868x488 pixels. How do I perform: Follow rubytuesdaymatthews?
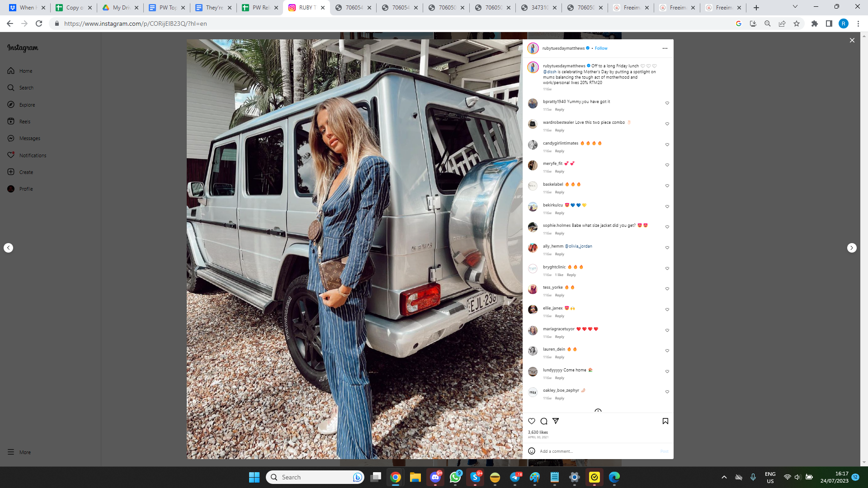(601, 48)
